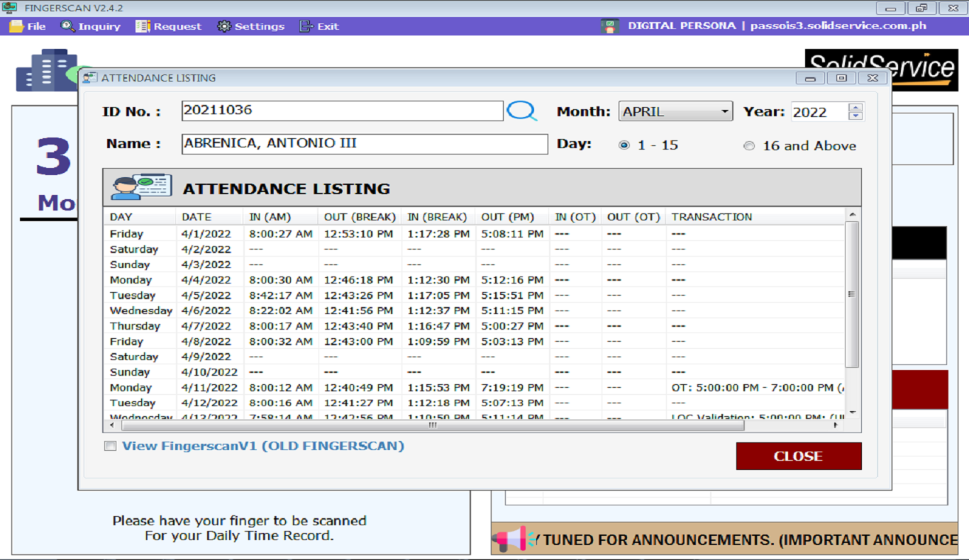The image size is (969, 560).
Task: Open the Inquiry menu
Action: (91, 26)
